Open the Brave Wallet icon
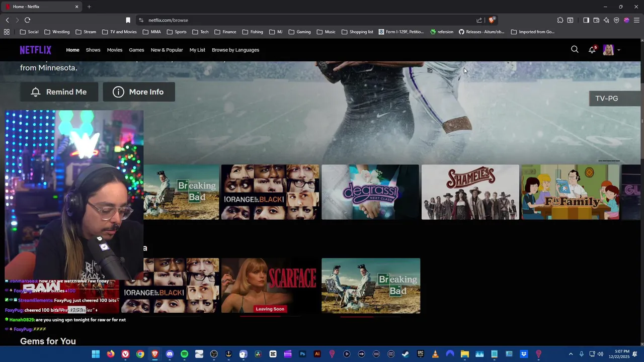 click(x=596, y=20)
